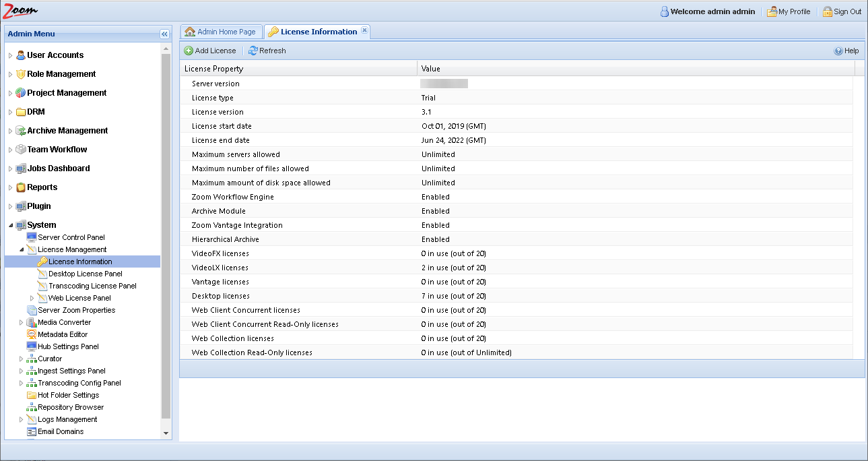Click the Archive Management icon
This screenshot has height=461, width=868.
pyautogui.click(x=21, y=131)
